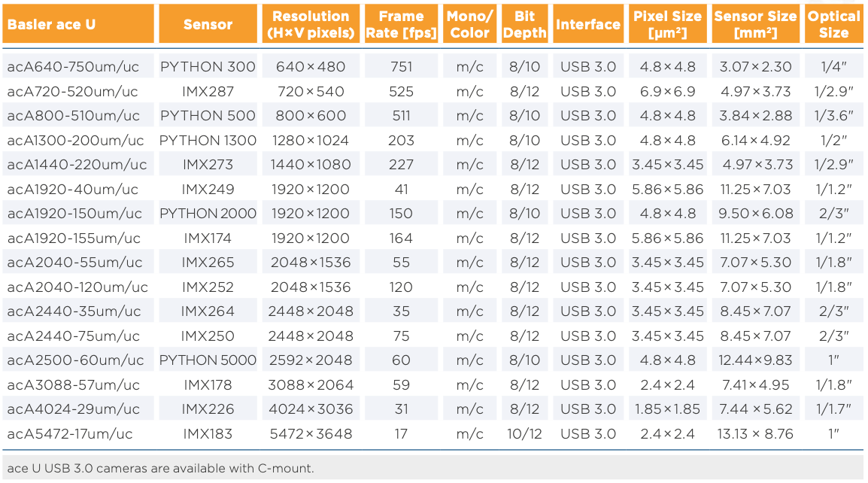868x483 pixels.
Task: Click the Basler ace U column header
Action: 51,25
